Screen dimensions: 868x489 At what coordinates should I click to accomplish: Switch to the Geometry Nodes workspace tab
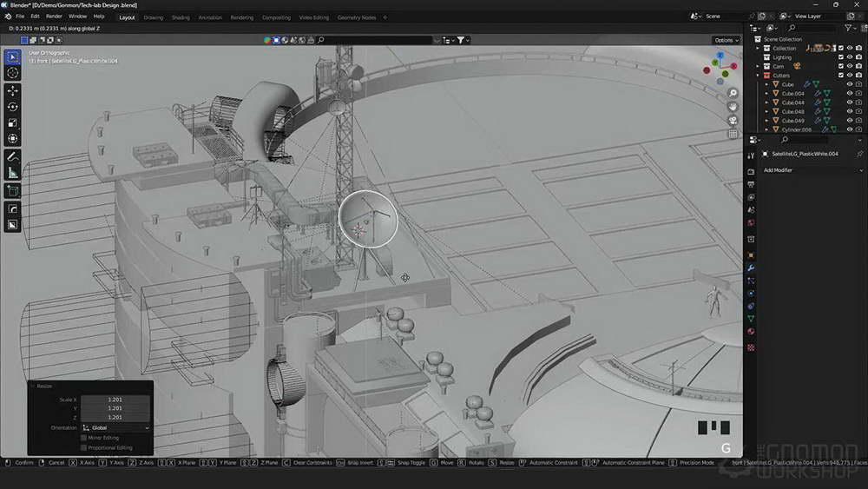(x=357, y=17)
